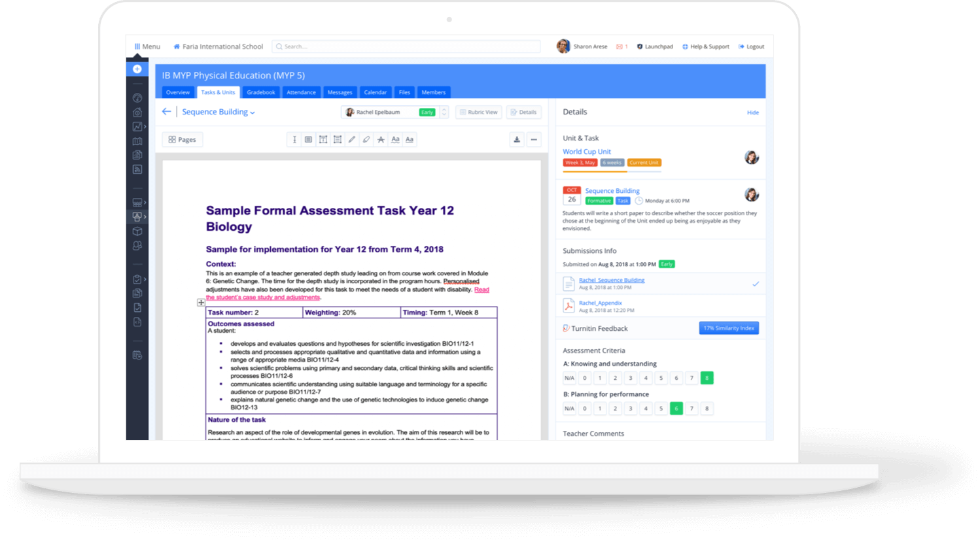Open the World Cup Unit link

click(587, 152)
